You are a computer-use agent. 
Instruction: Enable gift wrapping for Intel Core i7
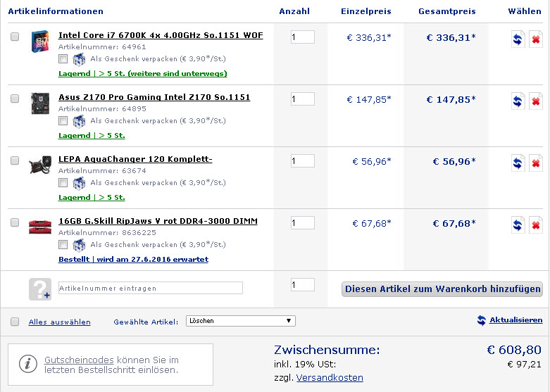pos(63,58)
